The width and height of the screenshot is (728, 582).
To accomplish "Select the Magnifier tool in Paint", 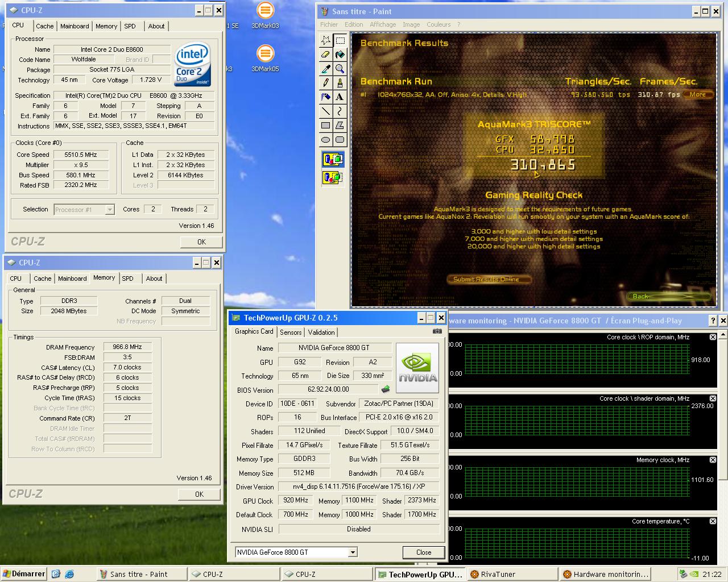I will 340,69.
